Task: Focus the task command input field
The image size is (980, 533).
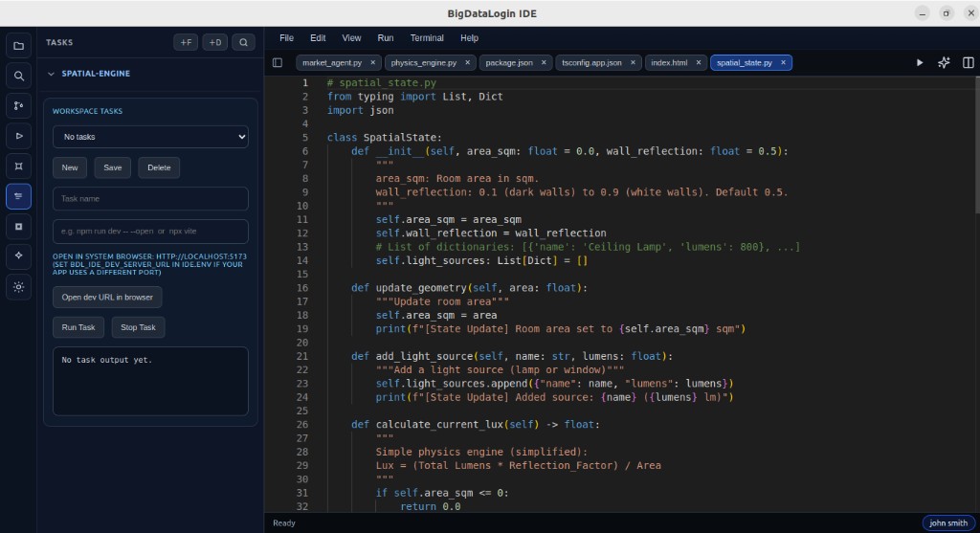Action: point(150,232)
